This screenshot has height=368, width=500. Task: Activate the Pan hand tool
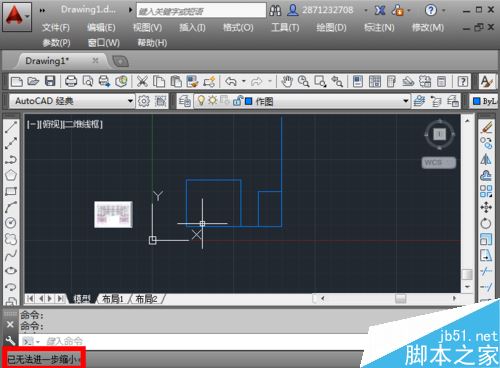click(287, 81)
